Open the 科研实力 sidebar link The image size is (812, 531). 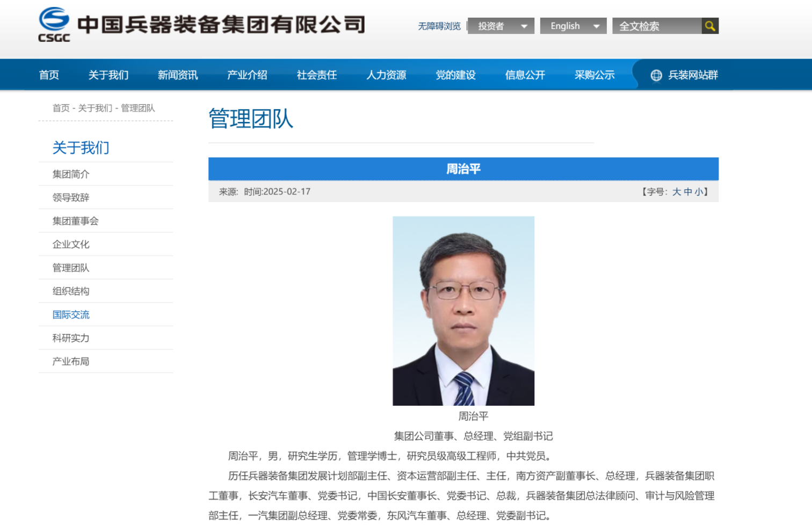click(70, 338)
